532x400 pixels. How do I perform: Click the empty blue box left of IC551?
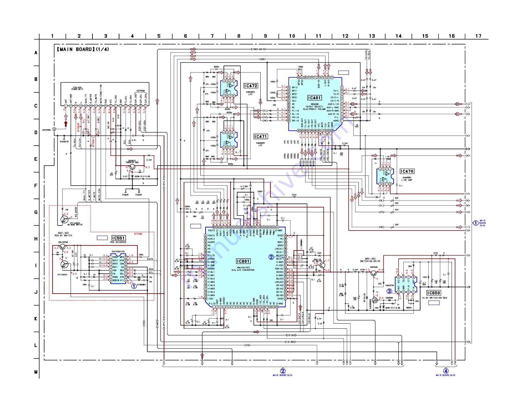[x=102, y=238]
